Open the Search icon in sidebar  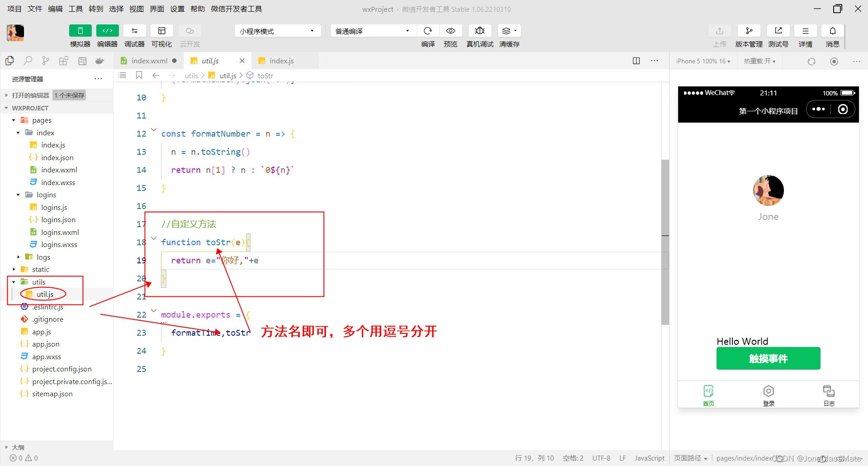(x=28, y=61)
